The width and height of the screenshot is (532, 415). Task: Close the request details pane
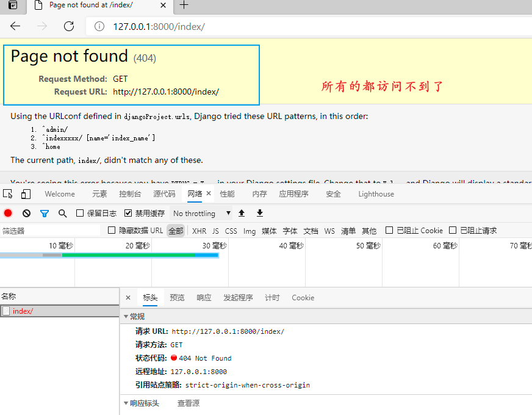click(128, 298)
